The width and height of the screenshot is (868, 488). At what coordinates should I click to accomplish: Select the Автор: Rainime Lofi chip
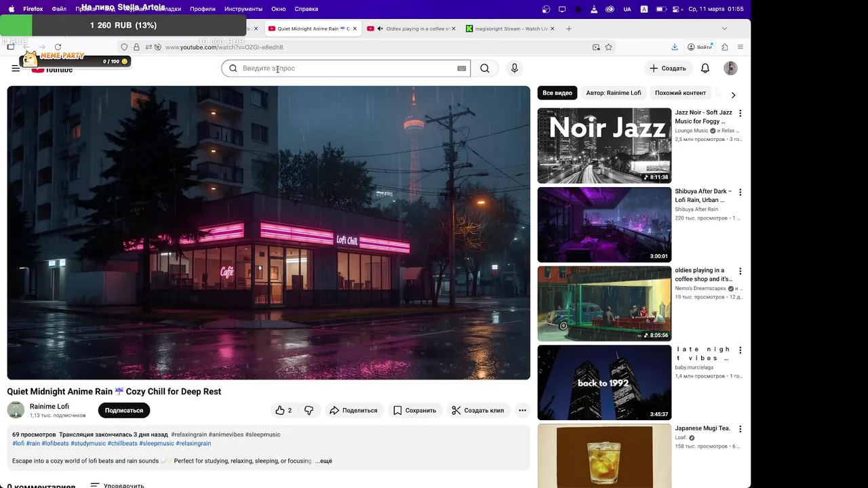click(614, 93)
